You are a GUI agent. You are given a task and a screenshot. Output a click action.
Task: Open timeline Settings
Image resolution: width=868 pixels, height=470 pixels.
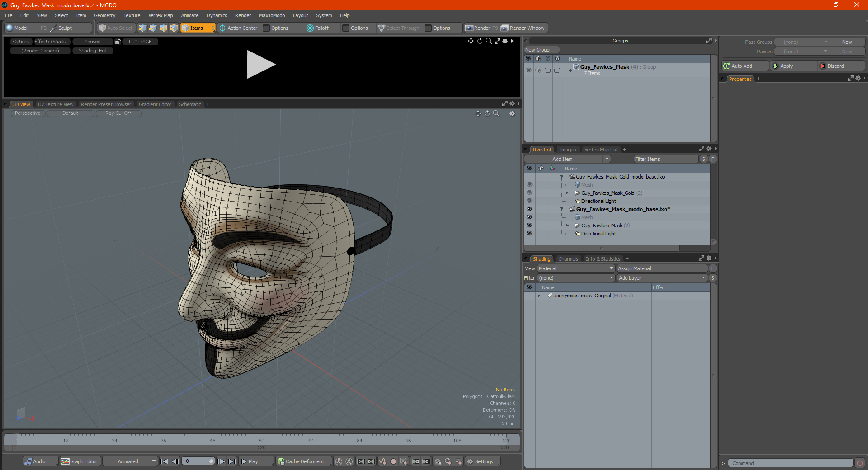(482, 461)
